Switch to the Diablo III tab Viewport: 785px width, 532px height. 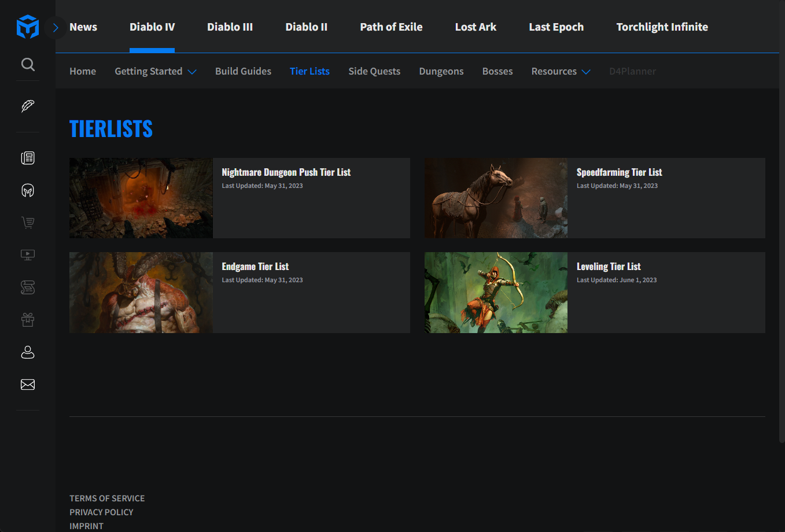[x=230, y=27]
